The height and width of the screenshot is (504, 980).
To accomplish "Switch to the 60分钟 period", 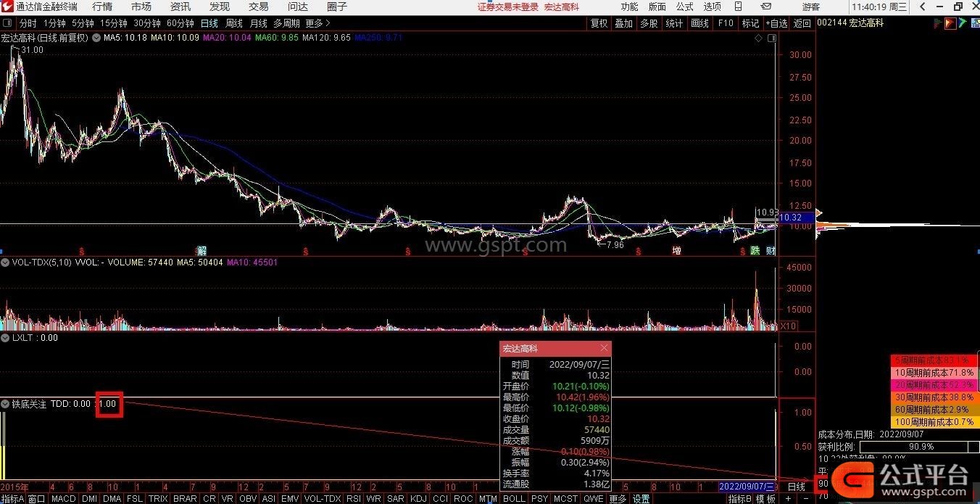I will [180, 23].
